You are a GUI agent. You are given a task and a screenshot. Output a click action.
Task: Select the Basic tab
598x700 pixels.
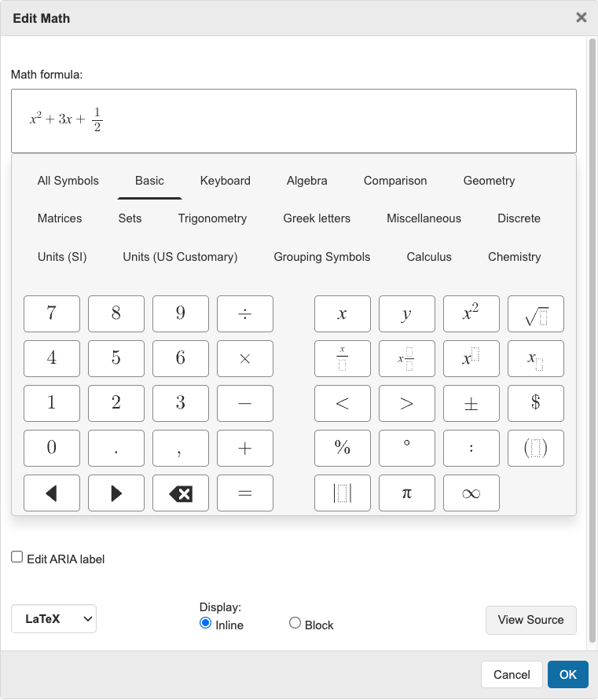149,181
